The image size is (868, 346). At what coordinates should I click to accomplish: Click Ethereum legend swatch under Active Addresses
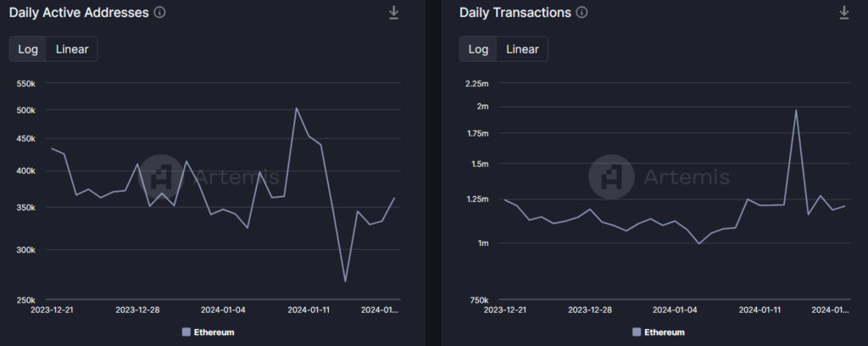tap(186, 332)
